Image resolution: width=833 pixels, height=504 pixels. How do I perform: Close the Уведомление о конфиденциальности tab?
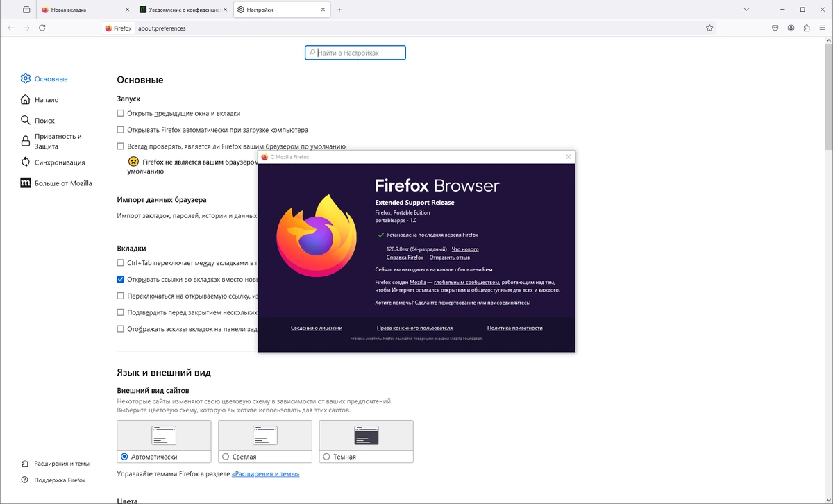pos(225,10)
